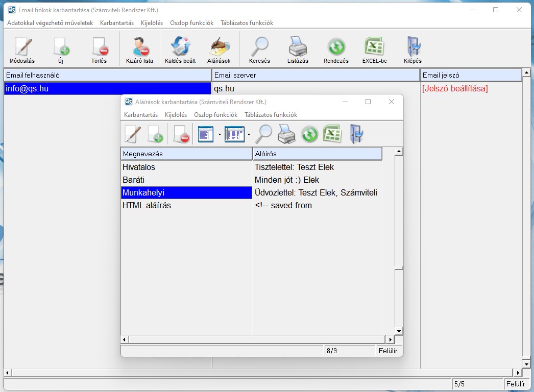
Task: Expand the dropdown arrow beside the table view icon
Action: (249, 135)
